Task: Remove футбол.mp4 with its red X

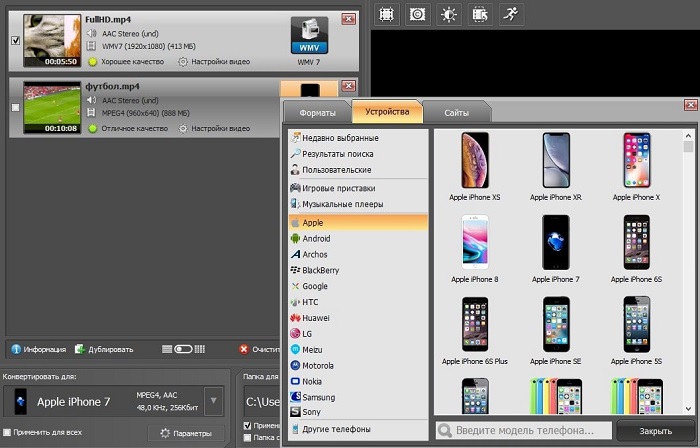Action: pyautogui.click(x=349, y=86)
